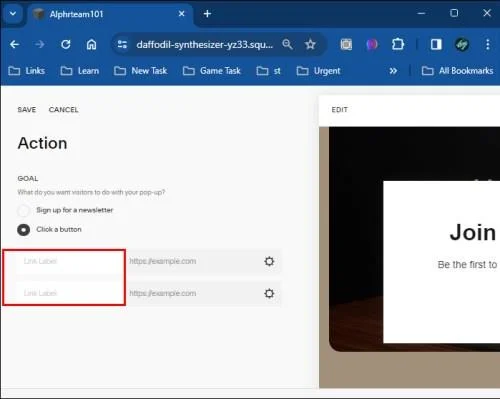This screenshot has height=399, width=500.
Task: Go back to previous page
Action: [x=15, y=44]
